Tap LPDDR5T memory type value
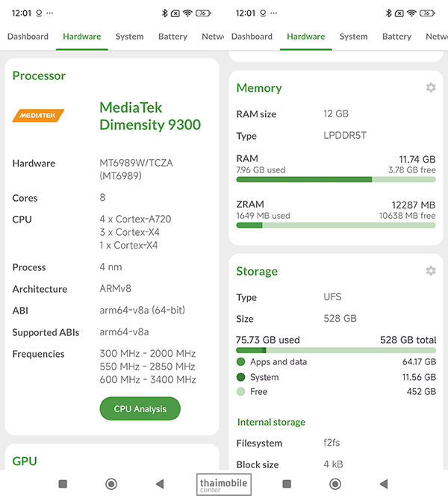This screenshot has height=498, width=448. click(x=345, y=136)
